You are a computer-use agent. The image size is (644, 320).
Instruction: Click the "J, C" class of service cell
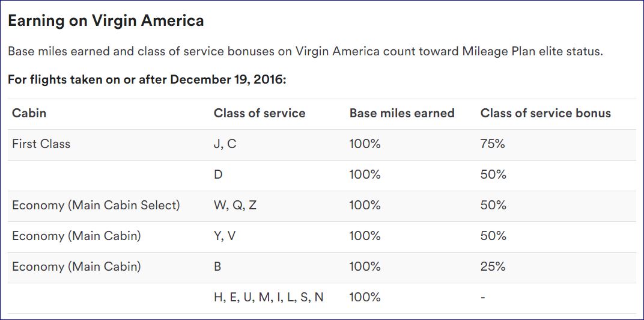click(x=225, y=144)
